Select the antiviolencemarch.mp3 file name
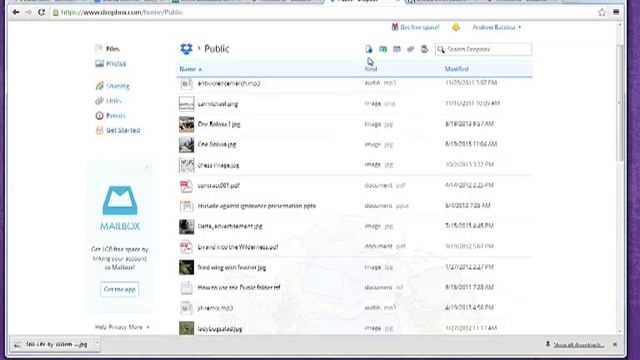 coord(229,83)
